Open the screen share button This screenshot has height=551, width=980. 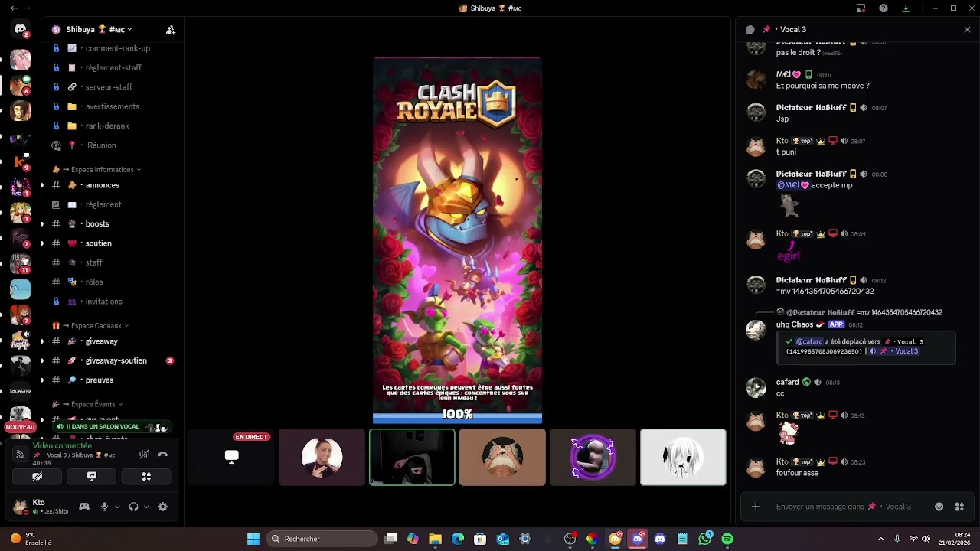92,476
